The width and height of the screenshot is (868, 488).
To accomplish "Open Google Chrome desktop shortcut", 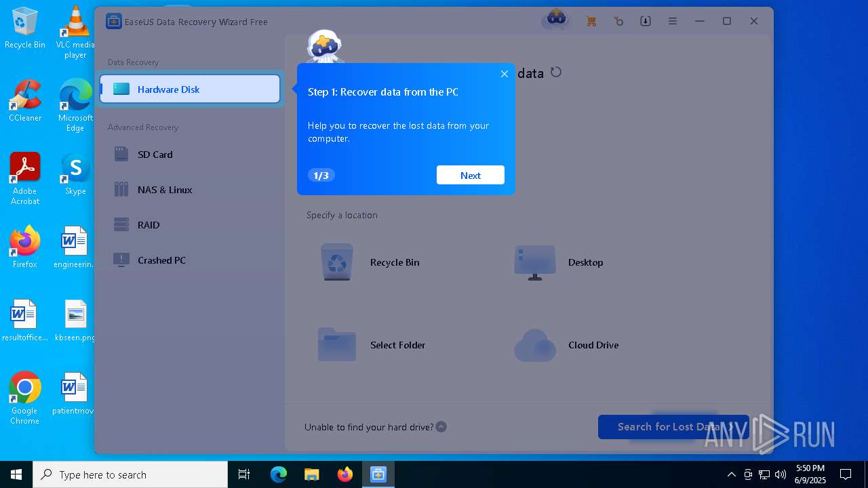I will pyautogui.click(x=25, y=399).
